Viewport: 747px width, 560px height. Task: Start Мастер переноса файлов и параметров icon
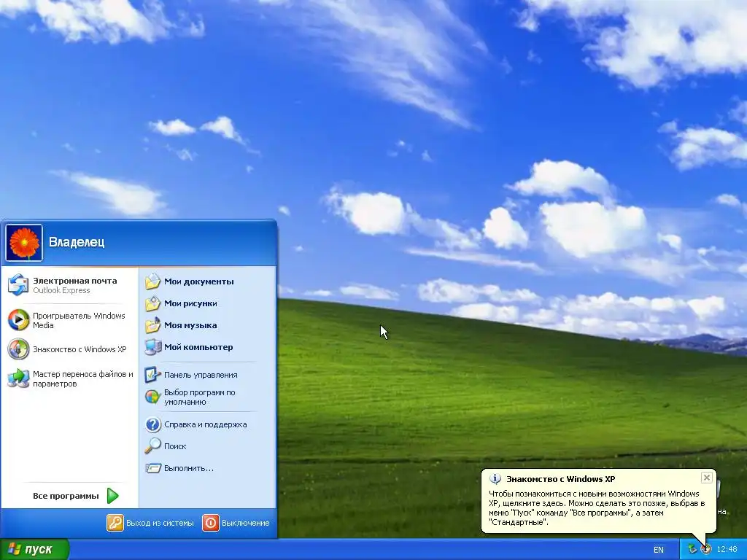[18, 378]
